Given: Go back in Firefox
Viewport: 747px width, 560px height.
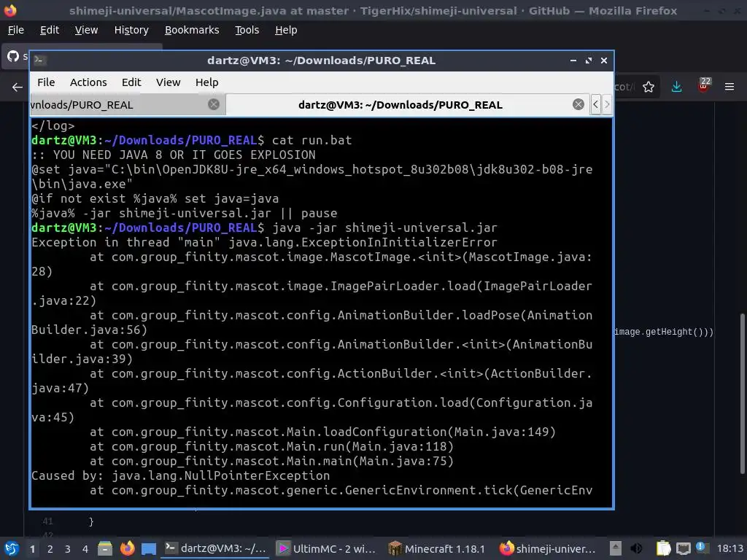Looking at the screenshot, I should click(x=18, y=87).
